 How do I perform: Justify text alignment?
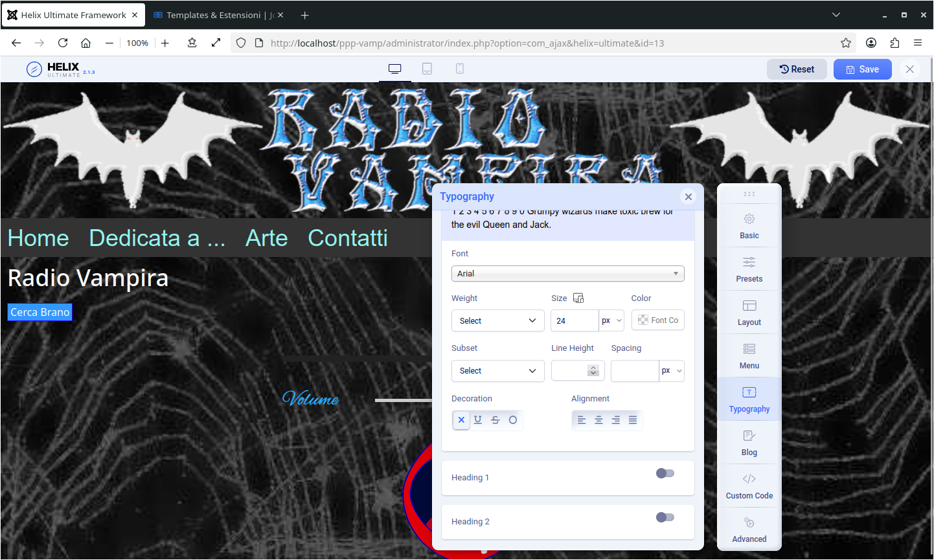[x=633, y=420]
